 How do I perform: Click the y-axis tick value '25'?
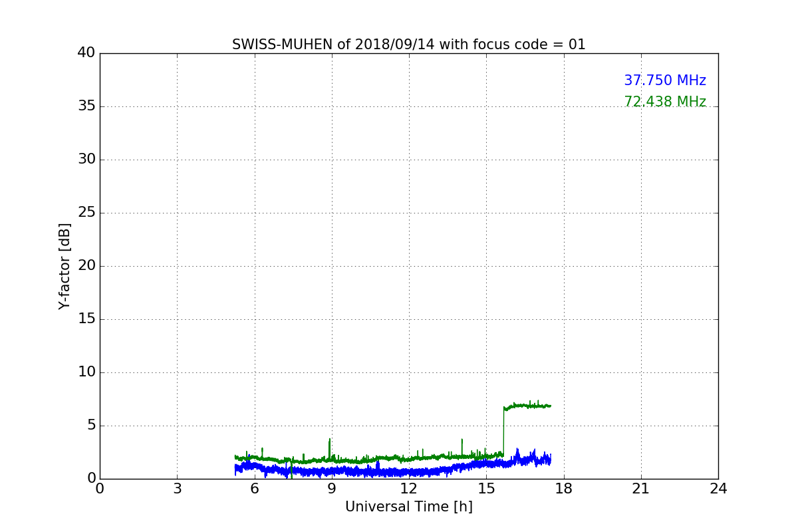(86, 212)
